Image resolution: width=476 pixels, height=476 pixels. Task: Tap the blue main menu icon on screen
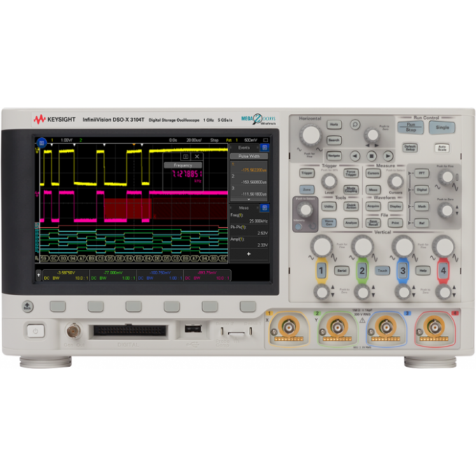[41, 142]
